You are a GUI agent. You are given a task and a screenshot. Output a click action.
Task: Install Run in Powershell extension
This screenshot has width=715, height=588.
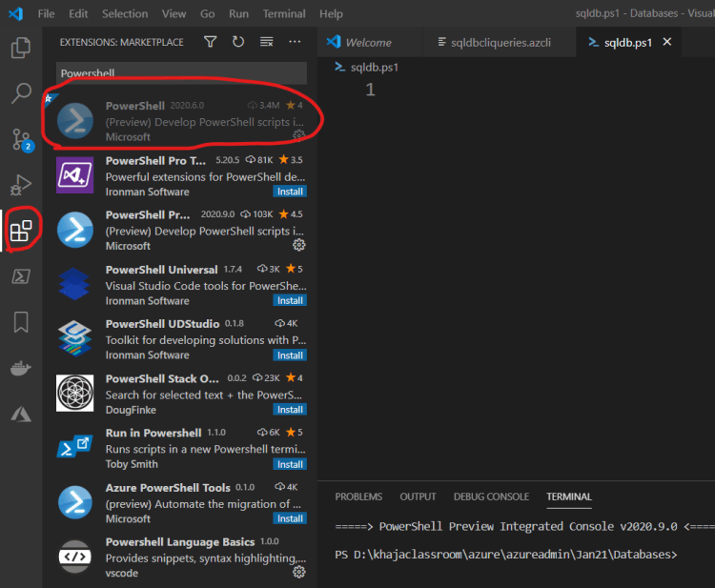(290, 464)
